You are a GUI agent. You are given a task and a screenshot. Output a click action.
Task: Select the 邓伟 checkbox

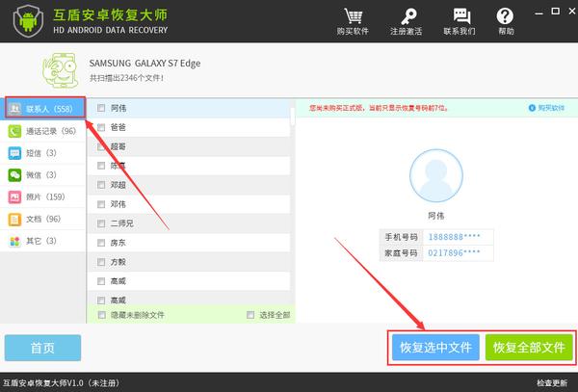tap(101, 204)
